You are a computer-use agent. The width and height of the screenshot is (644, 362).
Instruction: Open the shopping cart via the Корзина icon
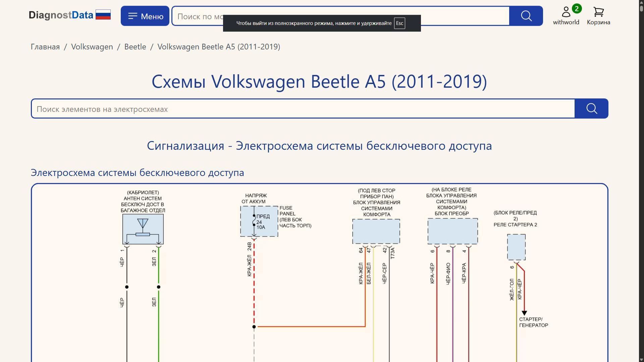click(598, 13)
